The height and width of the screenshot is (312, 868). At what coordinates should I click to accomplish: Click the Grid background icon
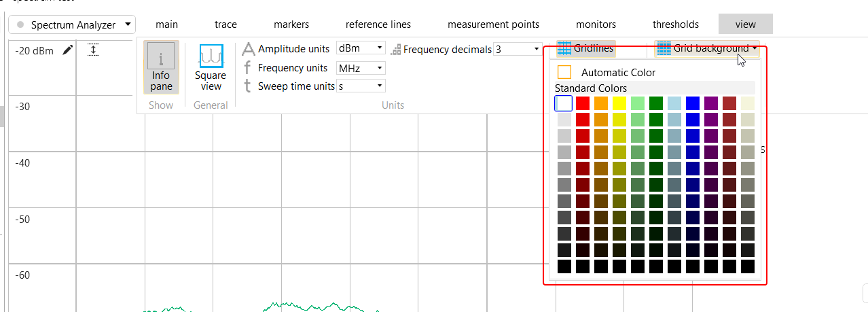pos(664,48)
